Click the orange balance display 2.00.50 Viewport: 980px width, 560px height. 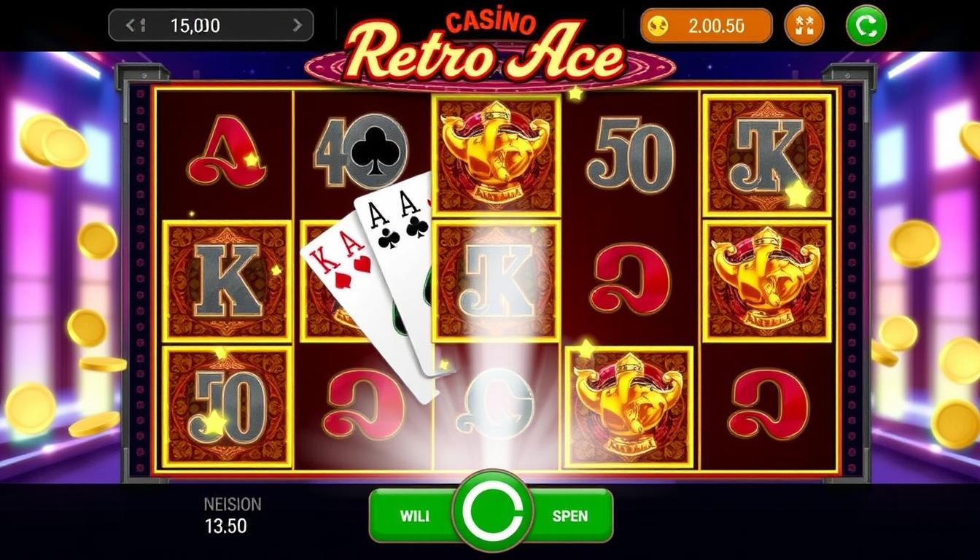coord(706,26)
